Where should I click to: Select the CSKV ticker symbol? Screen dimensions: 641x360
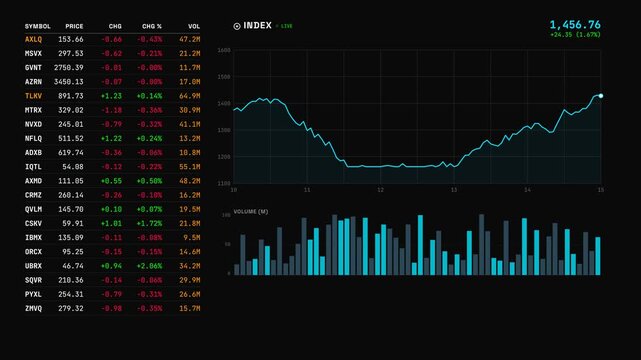(x=33, y=224)
